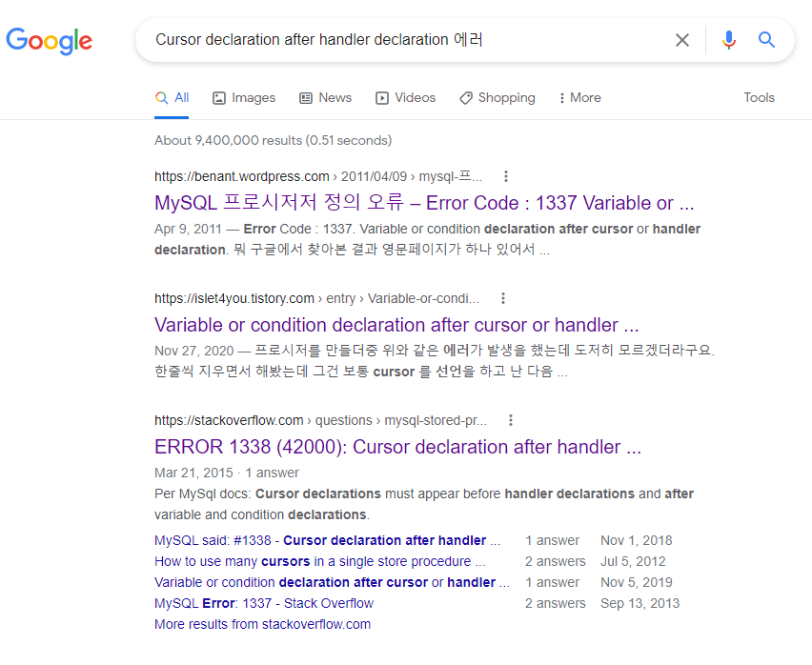Open 'MySQL said: #1338' sublink
Image resolution: width=812 pixels, height=665 pixels.
(x=327, y=541)
